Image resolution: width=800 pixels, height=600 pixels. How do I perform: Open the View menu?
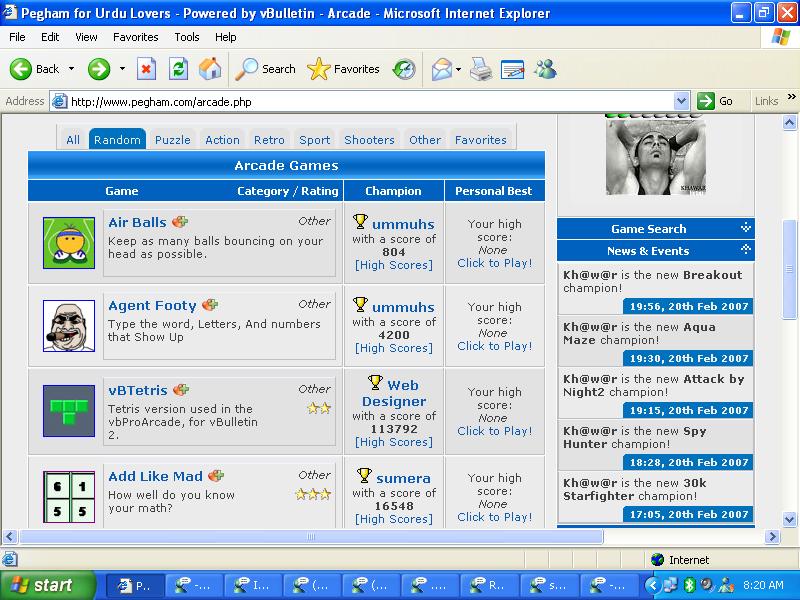tap(86, 37)
